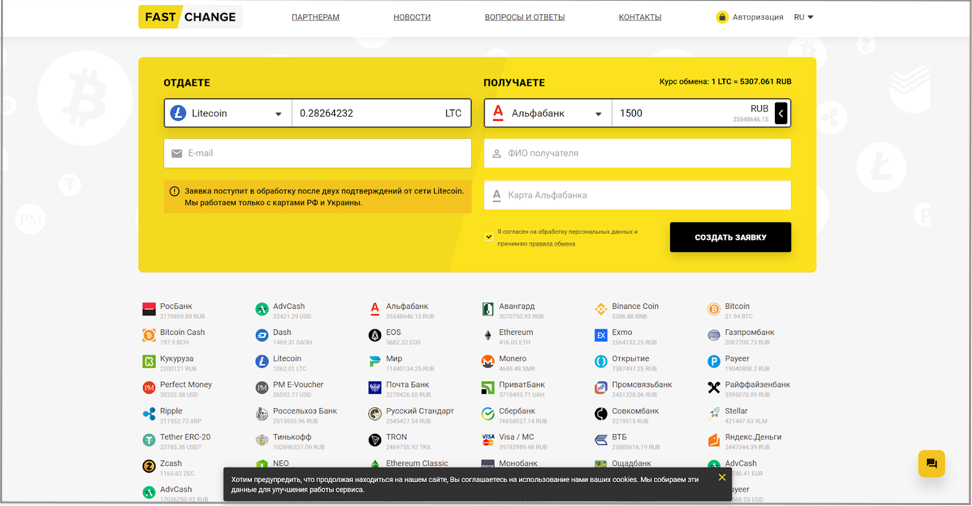The width and height of the screenshot is (972, 506).
Task: Select the EOS currency icon
Action: pos(374,335)
